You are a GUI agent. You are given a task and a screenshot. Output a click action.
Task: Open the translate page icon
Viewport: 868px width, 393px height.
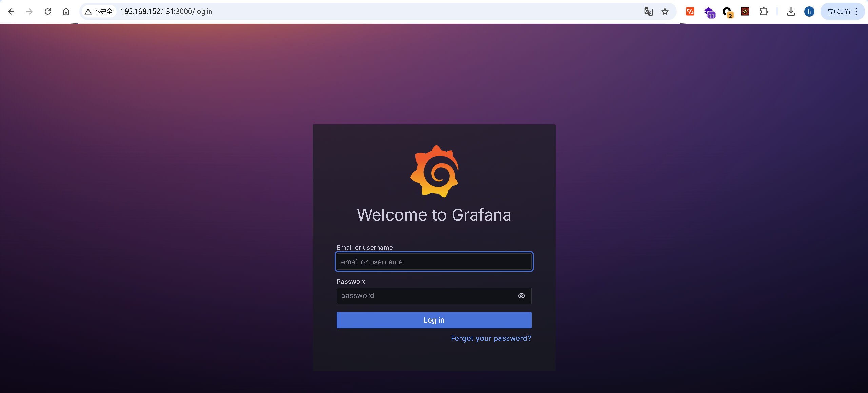[648, 12]
